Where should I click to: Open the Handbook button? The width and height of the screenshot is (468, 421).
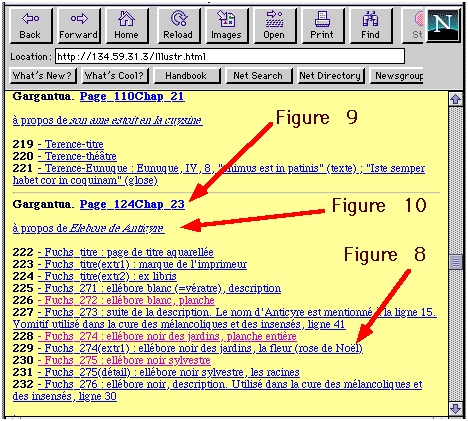[187, 76]
